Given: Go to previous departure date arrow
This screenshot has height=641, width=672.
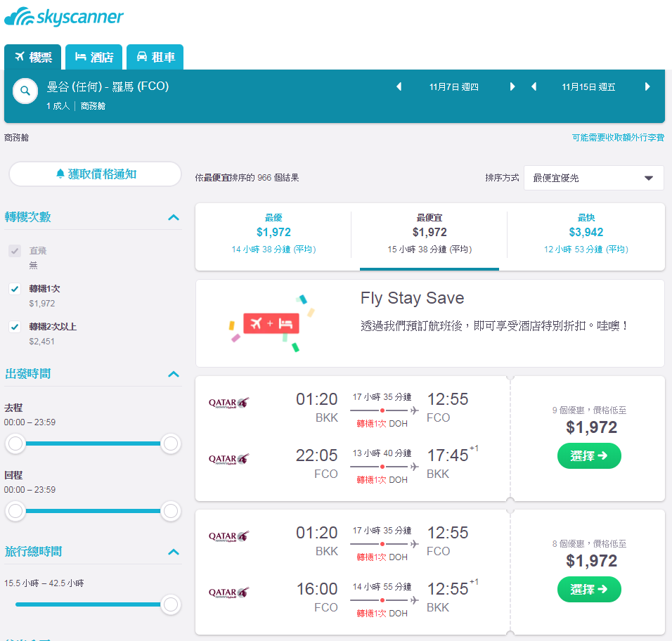Looking at the screenshot, I should click(x=399, y=86).
